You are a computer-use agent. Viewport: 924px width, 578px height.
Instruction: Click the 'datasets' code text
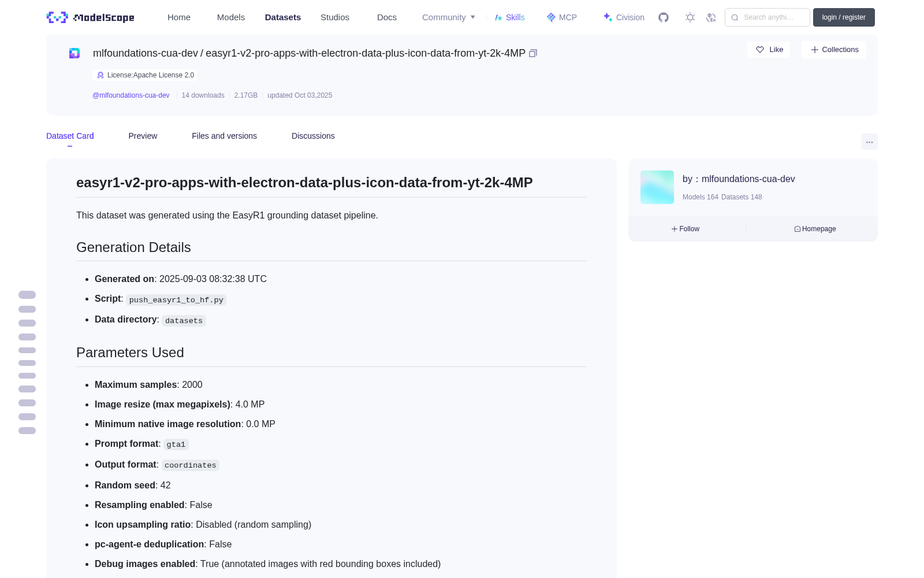coord(184,321)
